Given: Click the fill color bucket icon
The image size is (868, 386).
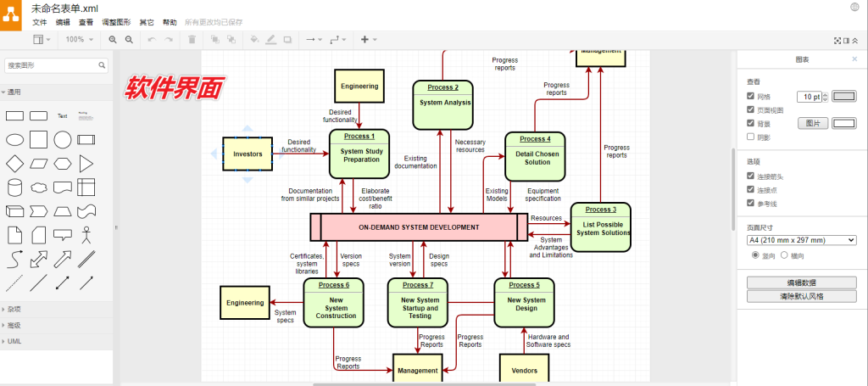Looking at the screenshot, I should [x=255, y=40].
